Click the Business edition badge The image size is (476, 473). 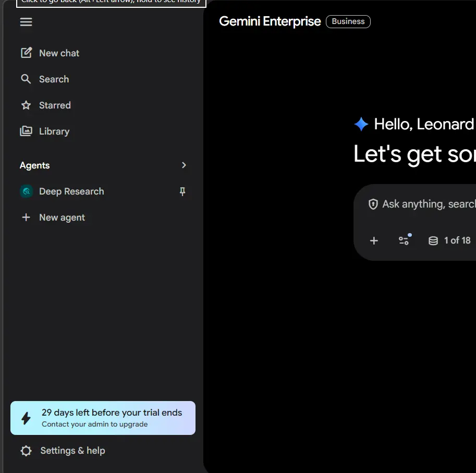tap(348, 21)
